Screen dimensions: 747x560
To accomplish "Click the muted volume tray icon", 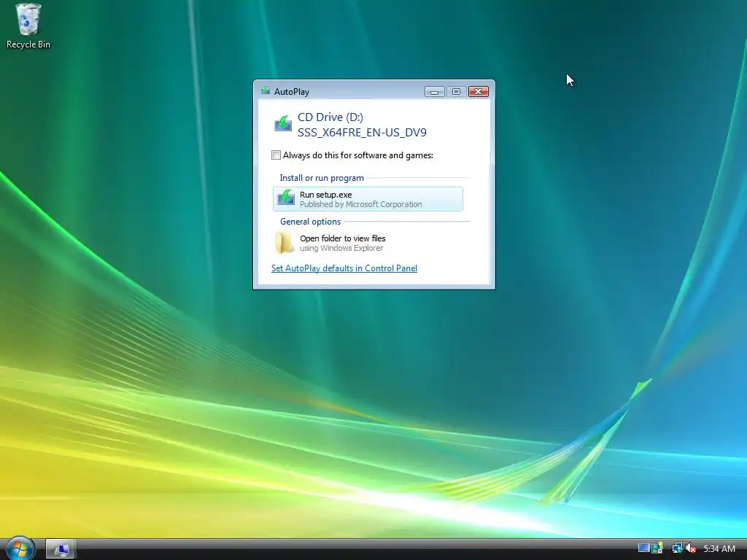I will 691,548.
